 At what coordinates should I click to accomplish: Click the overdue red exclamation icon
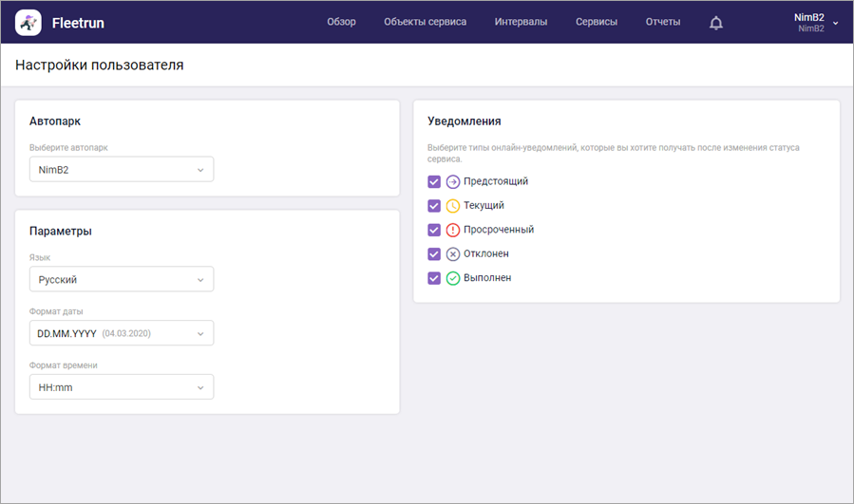tap(453, 230)
